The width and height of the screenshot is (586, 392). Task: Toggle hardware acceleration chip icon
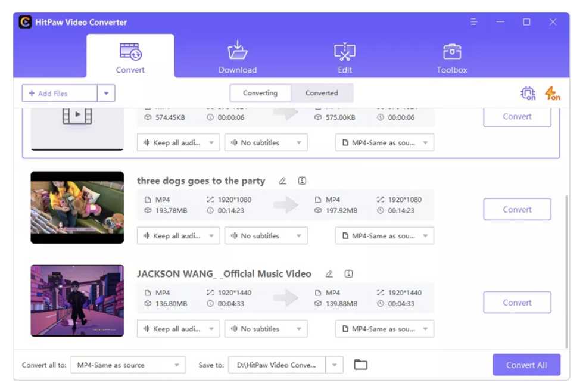point(528,94)
